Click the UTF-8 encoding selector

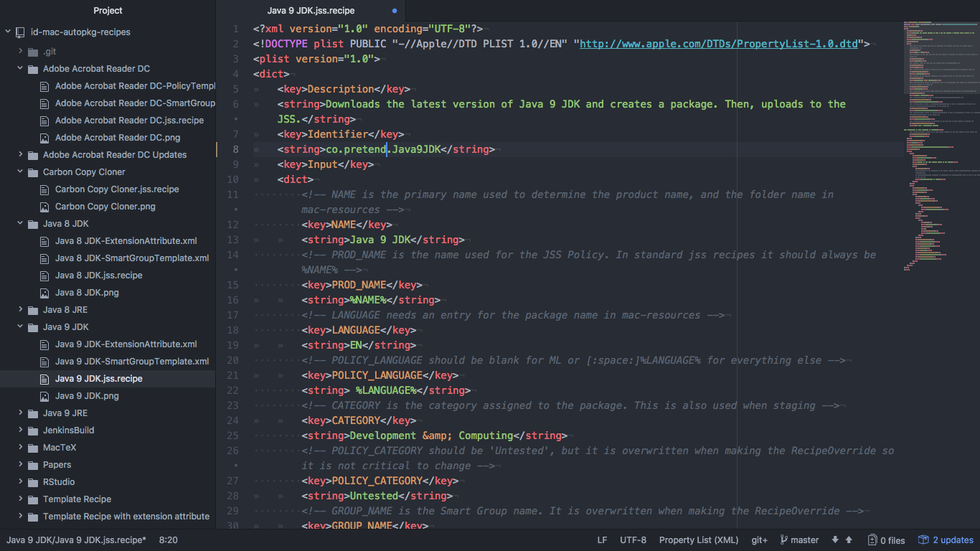pos(633,540)
